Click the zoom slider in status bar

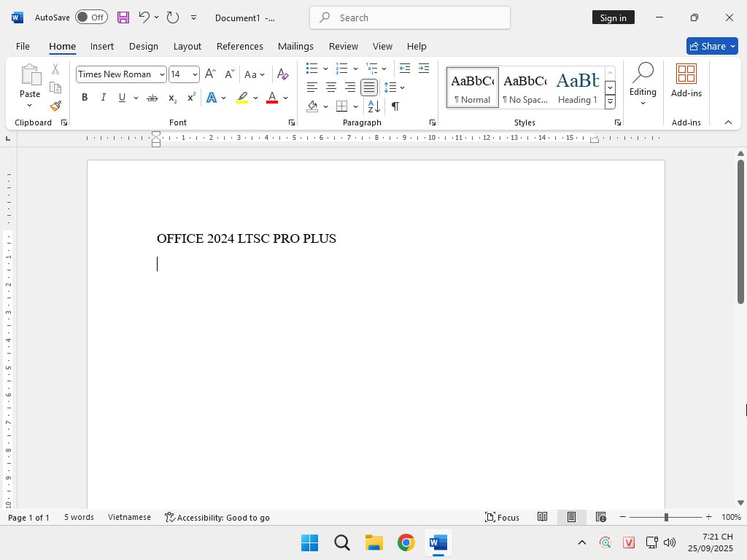point(665,517)
